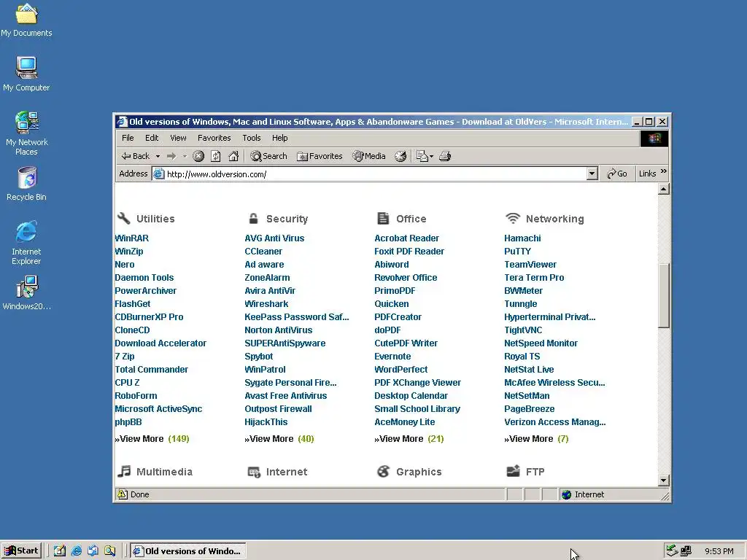This screenshot has width=747, height=560.
Task: Open My Computer desktop icon
Action: (x=26, y=74)
